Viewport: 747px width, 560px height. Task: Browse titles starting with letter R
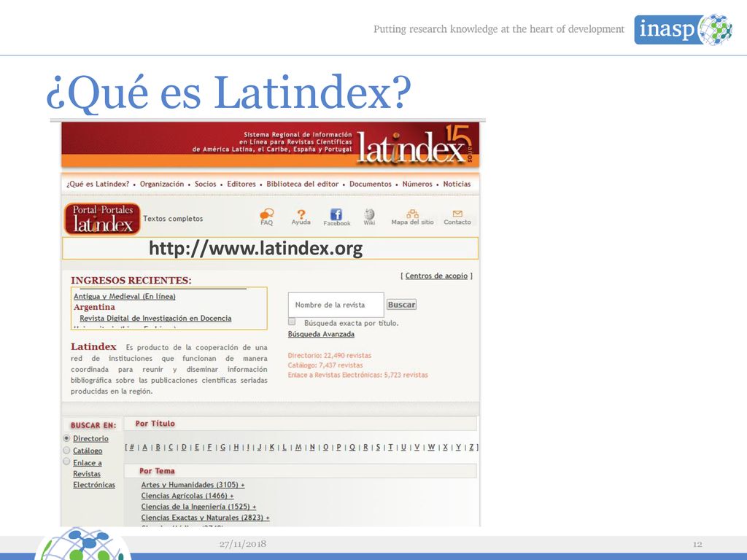[x=365, y=447]
